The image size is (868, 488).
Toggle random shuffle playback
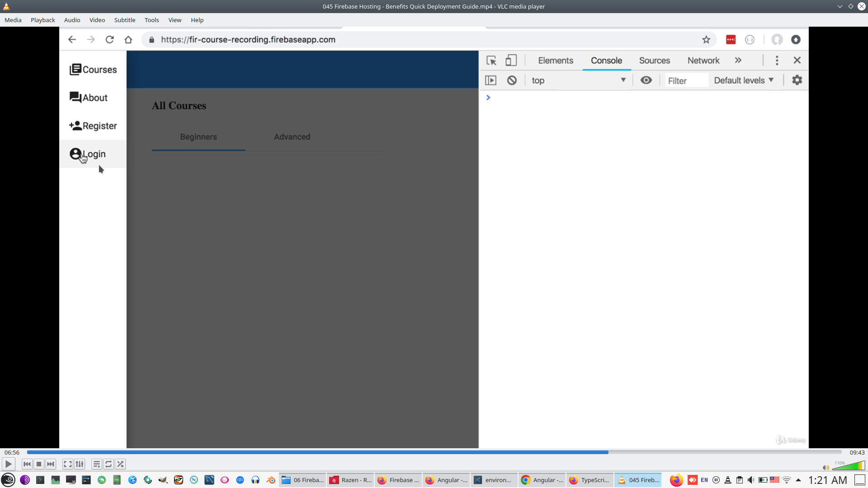[120, 464]
